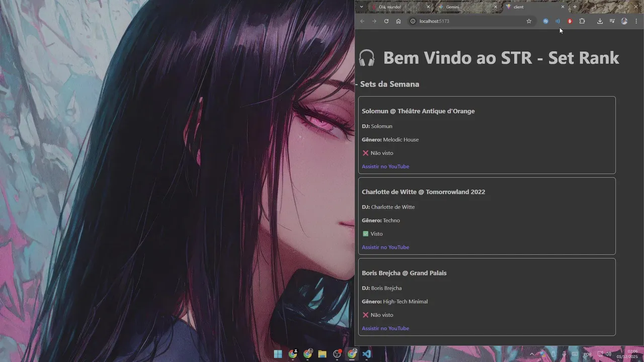Click the headphones emoji in page title
Image resolution: width=644 pixels, height=362 pixels.
click(x=367, y=58)
